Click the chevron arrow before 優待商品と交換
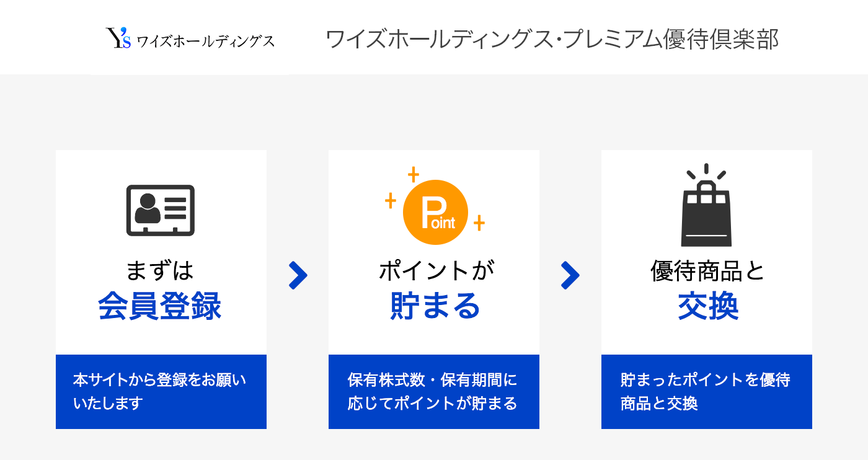Viewport: 868px width, 460px height. [570, 275]
